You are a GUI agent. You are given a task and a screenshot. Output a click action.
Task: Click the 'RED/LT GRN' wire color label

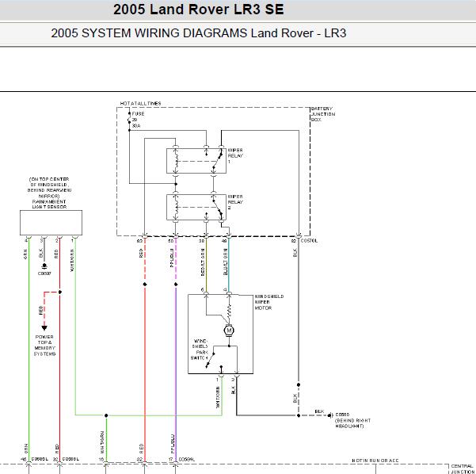203,262
